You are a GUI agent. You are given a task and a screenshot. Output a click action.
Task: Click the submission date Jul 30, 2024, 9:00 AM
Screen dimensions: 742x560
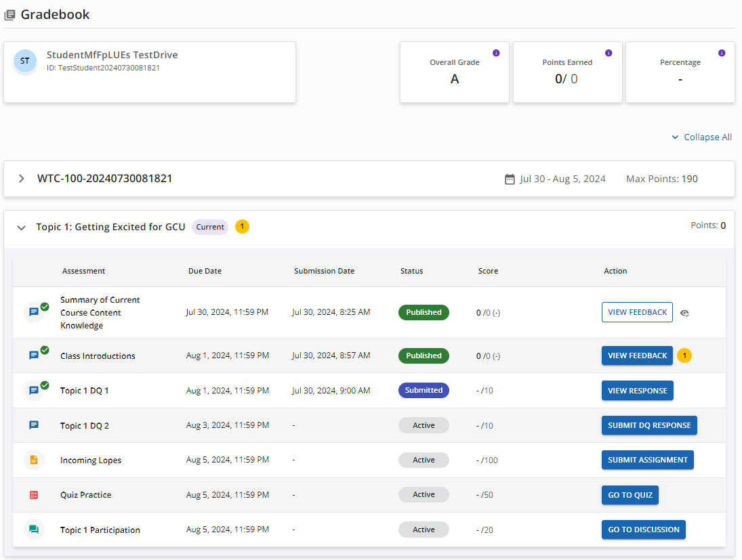331,391
